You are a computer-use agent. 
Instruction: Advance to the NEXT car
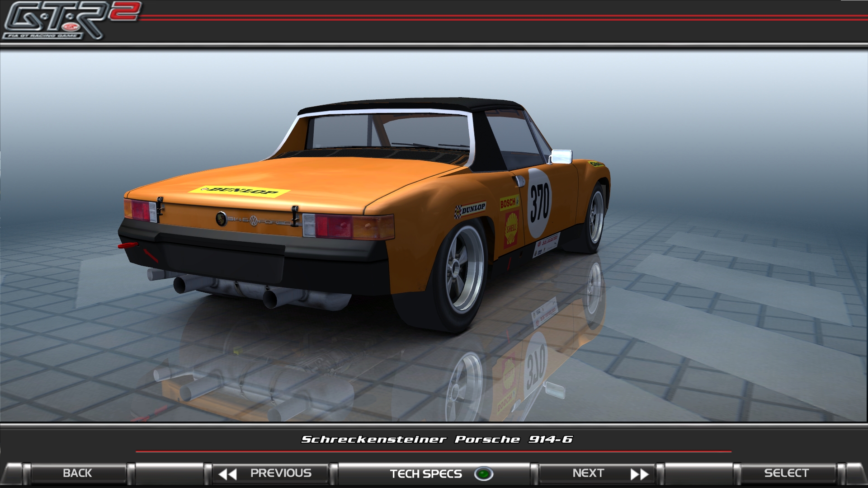597,473
